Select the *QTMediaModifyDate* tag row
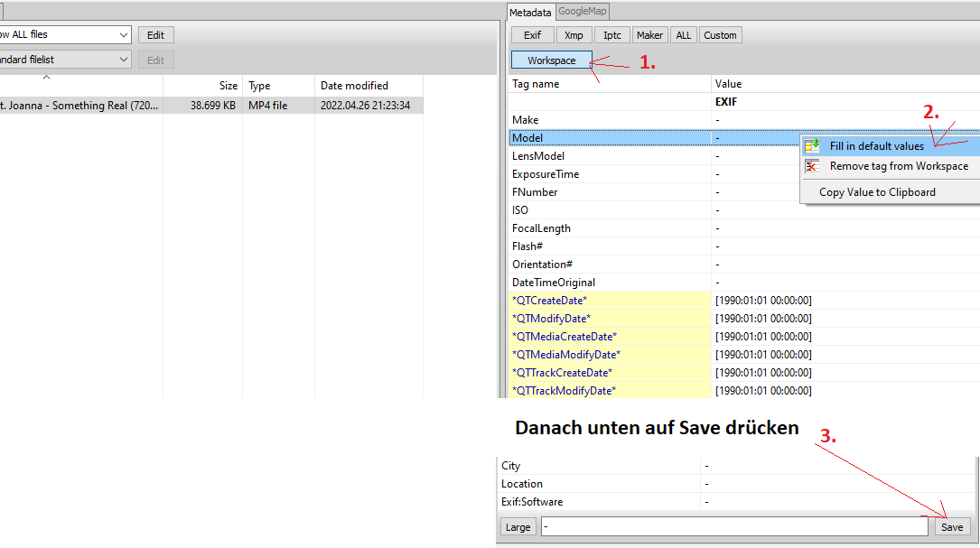The width and height of the screenshot is (980, 548). point(743,355)
